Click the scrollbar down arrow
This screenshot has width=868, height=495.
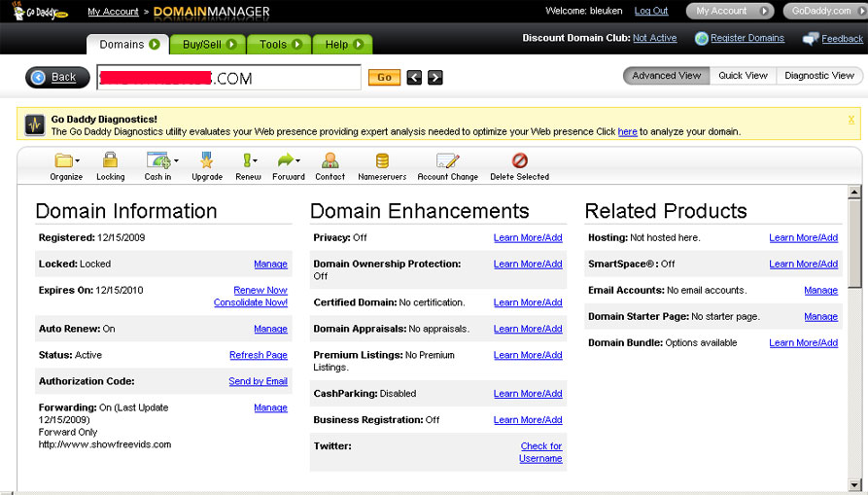pos(854,485)
